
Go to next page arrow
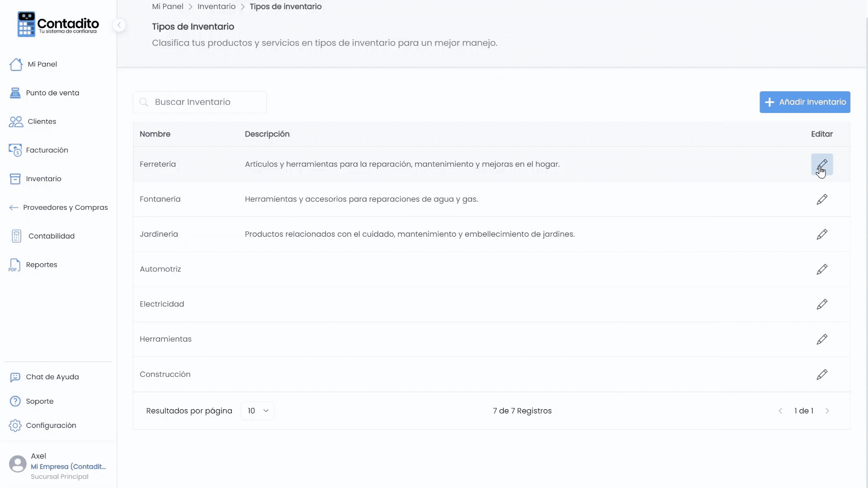pos(827,411)
